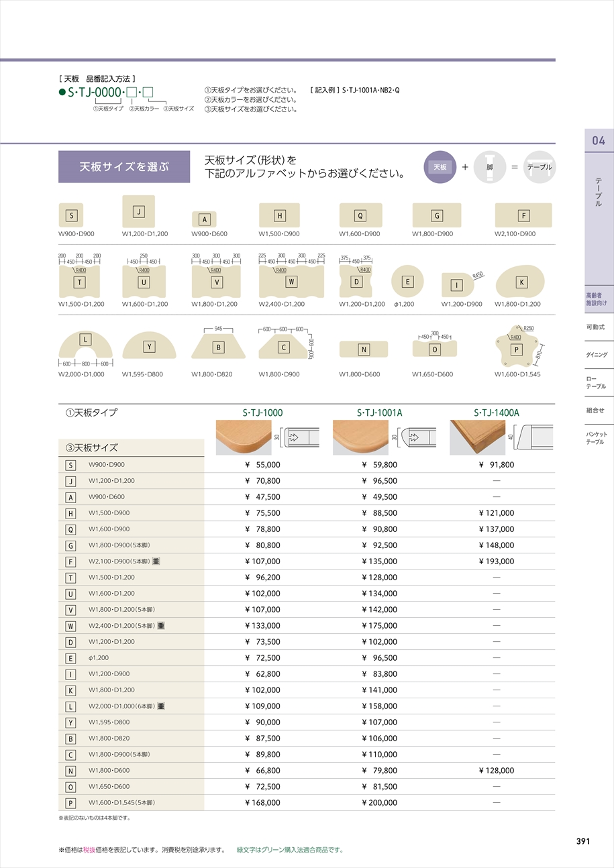Click the F tabletop shape W2,100·D900
614x868 pixels.
tap(523, 215)
